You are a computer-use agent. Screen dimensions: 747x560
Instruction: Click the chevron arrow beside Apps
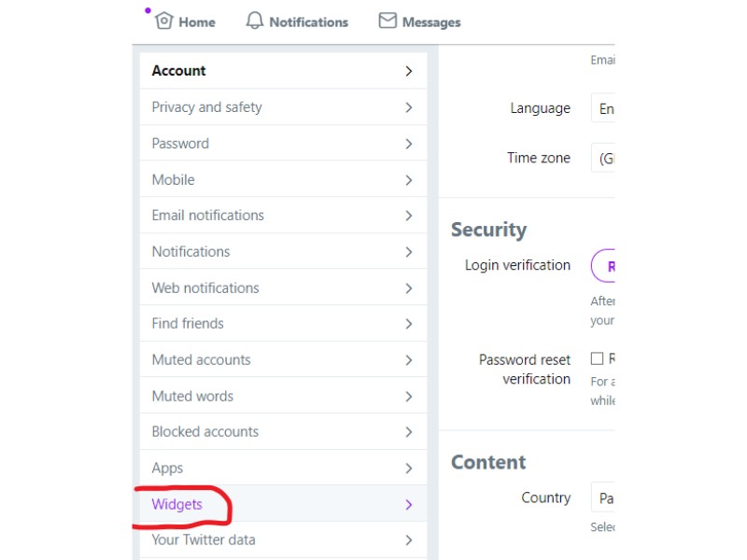point(409,469)
